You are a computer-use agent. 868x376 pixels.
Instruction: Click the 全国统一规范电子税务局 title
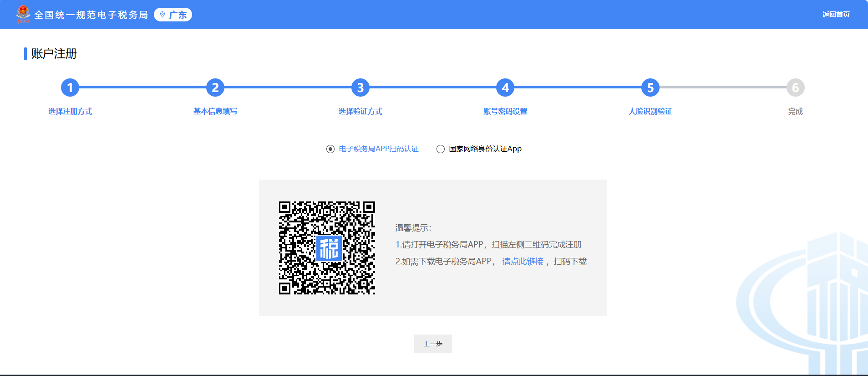tap(91, 15)
